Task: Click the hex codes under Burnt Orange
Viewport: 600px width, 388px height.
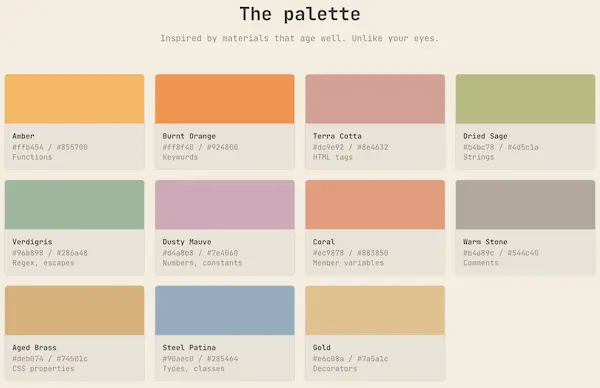Action: click(x=200, y=147)
